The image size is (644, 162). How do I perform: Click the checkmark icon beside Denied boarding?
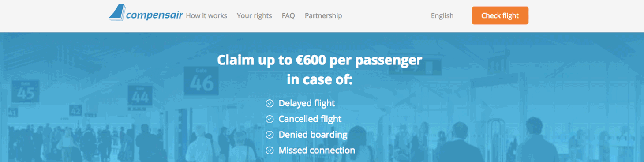pyautogui.click(x=270, y=135)
